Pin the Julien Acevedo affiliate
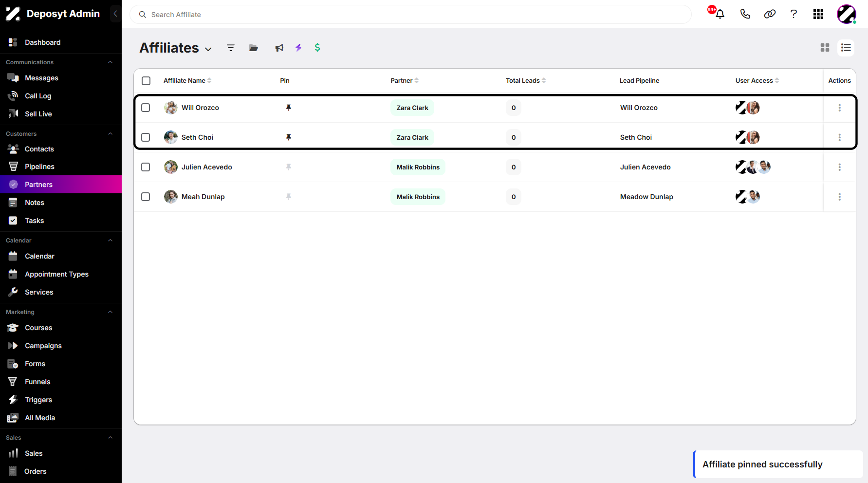This screenshot has height=483, width=868. click(289, 167)
